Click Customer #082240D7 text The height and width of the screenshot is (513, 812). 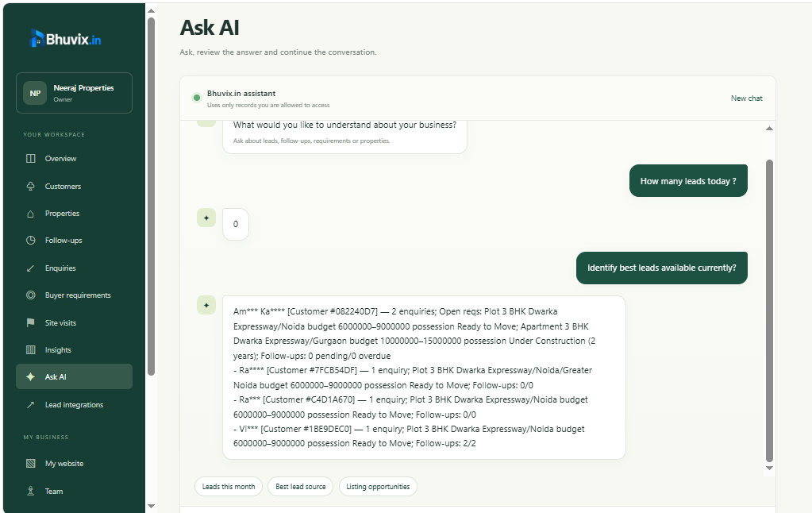click(333, 311)
